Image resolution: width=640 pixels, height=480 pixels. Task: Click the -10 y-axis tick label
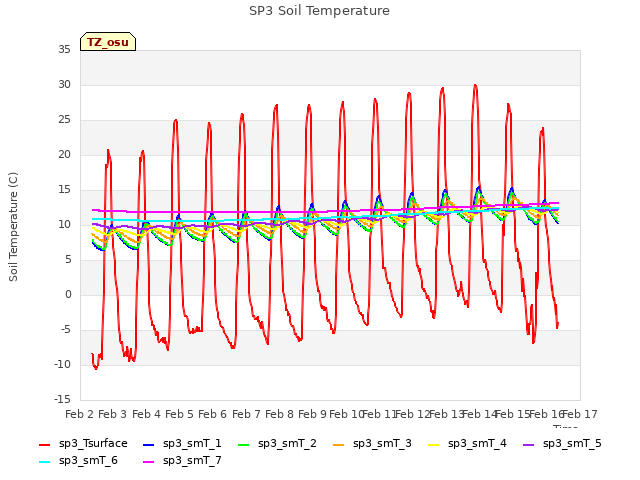(x=62, y=364)
